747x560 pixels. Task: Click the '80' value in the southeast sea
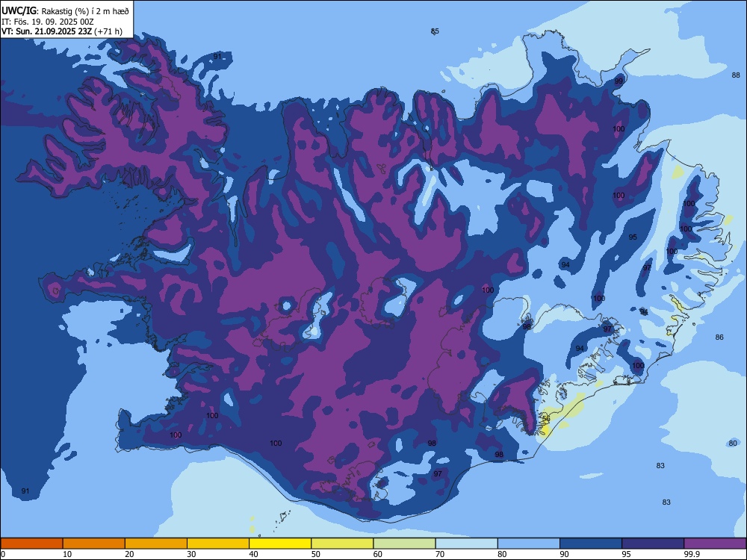click(x=733, y=444)
